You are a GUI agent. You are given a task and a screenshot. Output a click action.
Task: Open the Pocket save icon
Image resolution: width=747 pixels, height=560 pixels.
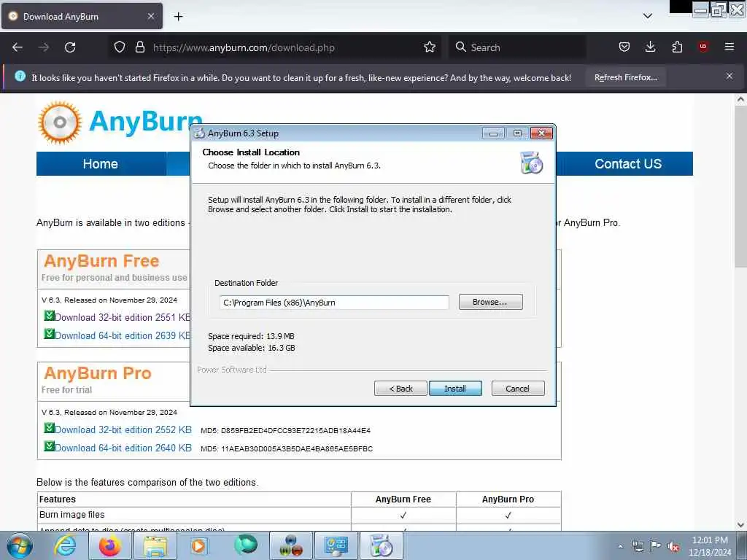pos(624,47)
